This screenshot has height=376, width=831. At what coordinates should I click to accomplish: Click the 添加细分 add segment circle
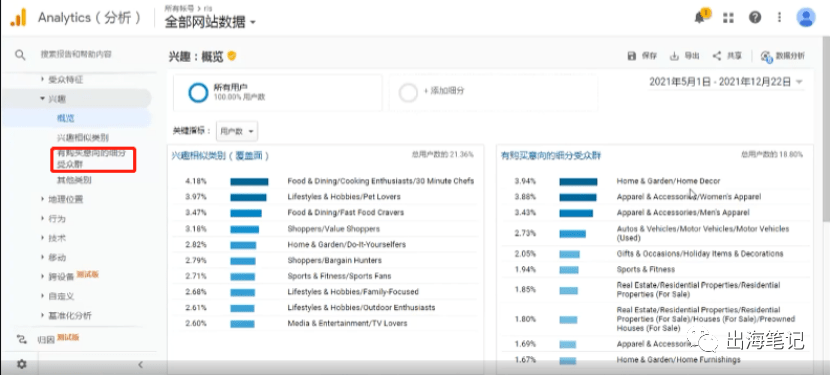[408, 93]
